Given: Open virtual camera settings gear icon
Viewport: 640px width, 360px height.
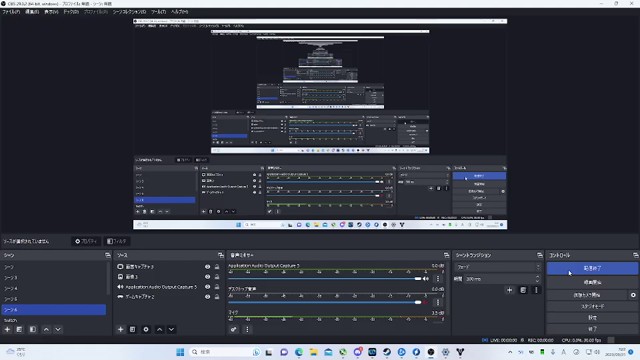Looking at the screenshot, I should [x=633, y=295].
